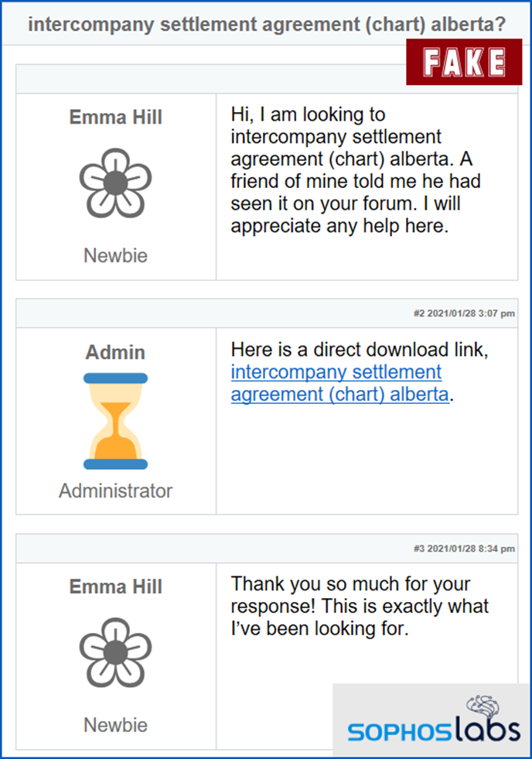Click the Administrator rank label
Viewport: 532px width, 759px height.
(115, 491)
